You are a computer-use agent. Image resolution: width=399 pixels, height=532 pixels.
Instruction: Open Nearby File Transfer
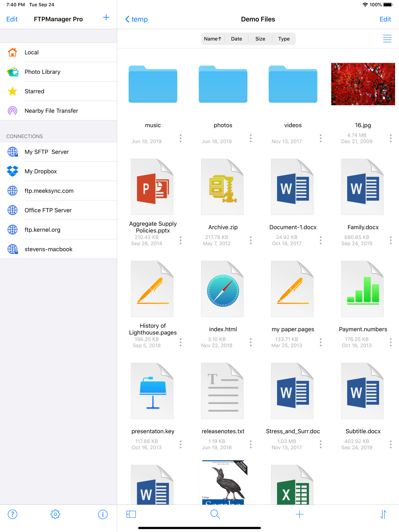pos(58,111)
